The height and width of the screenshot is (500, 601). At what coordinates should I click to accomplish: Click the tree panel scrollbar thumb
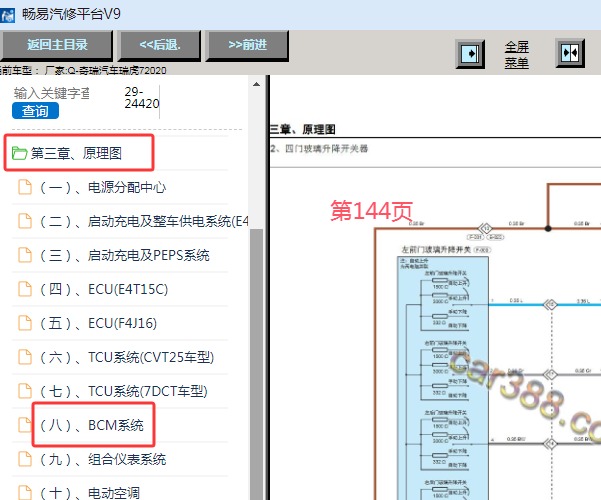coord(256,364)
